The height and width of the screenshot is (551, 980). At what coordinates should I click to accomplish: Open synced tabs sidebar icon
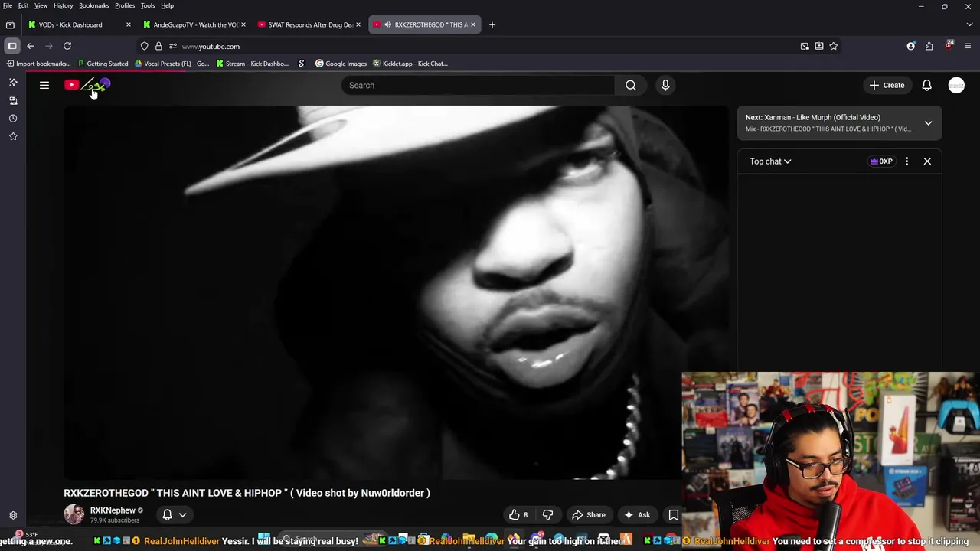pos(13,101)
